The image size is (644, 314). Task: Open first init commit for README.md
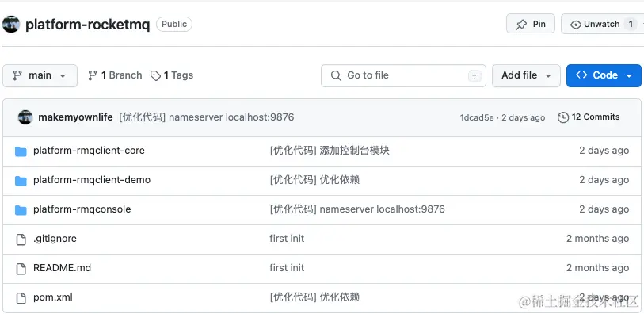pos(287,268)
